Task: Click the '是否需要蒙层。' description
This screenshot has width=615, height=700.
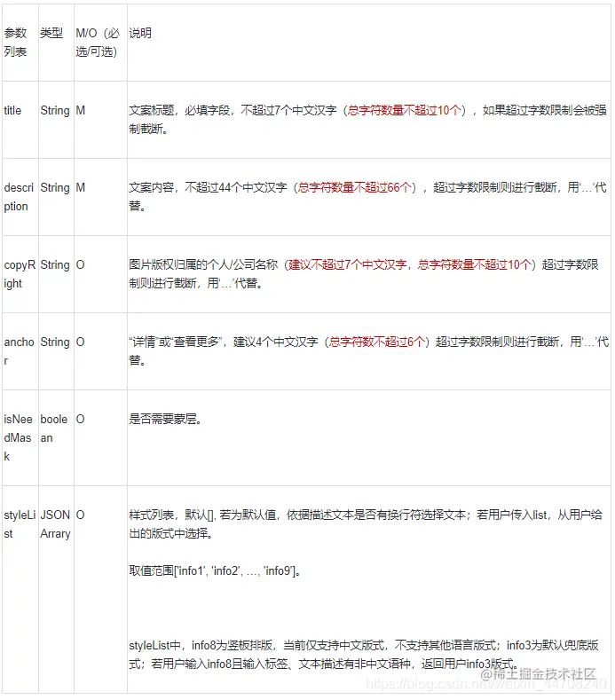Action: [165, 419]
